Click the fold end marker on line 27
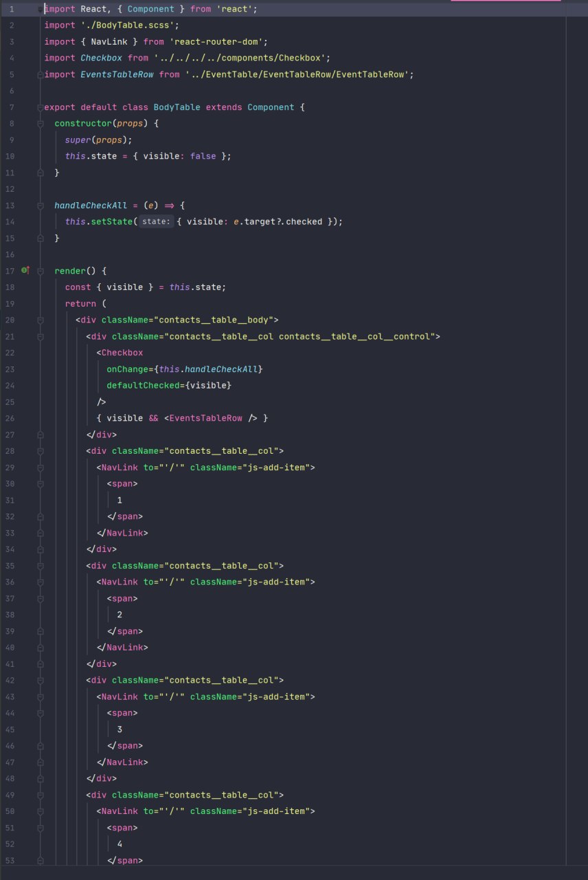 pyautogui.click(x=41, y=434)
